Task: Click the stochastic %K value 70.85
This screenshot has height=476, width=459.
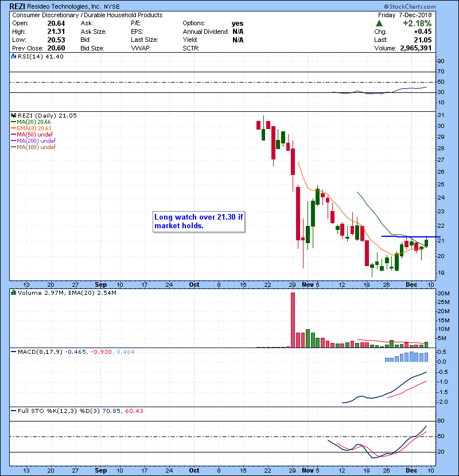Action: tap(111, 411)
